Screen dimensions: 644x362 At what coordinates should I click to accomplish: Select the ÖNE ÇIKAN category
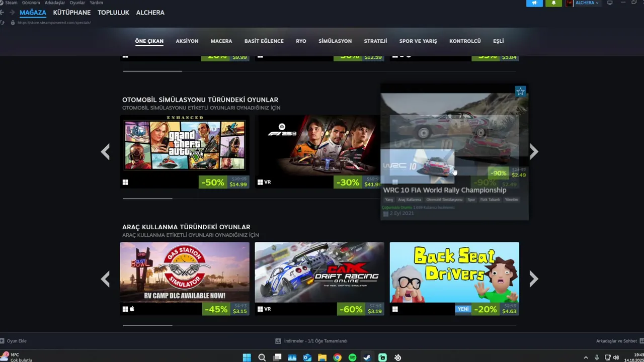pos(149,41)
